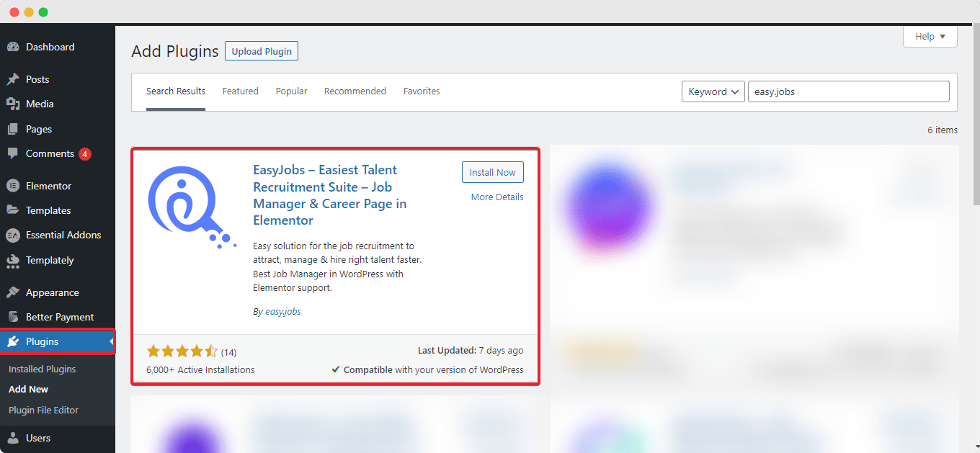Open the Elementor menu label

click(49, 186)
